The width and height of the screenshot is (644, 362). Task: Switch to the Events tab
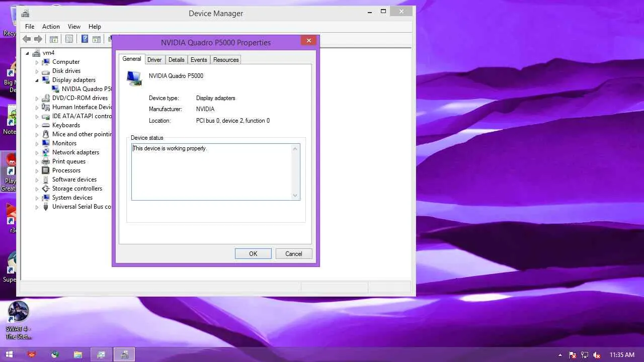pyautogui.click(x=199, y=60)
